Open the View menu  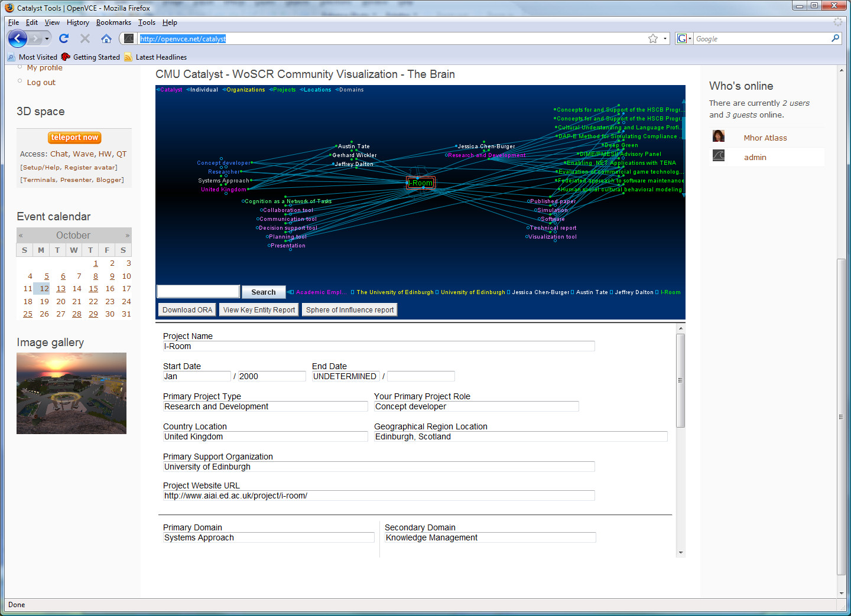pyautogui.click(x=52, y=22)
